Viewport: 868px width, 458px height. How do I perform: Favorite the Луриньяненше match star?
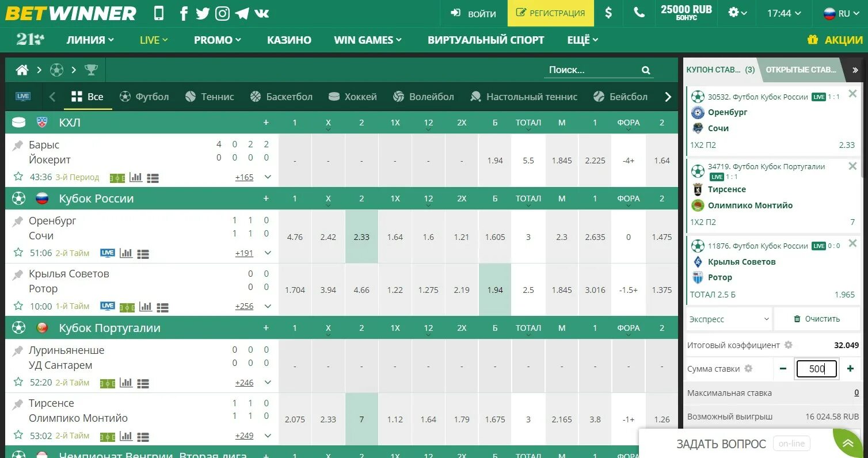click(18, 381)
